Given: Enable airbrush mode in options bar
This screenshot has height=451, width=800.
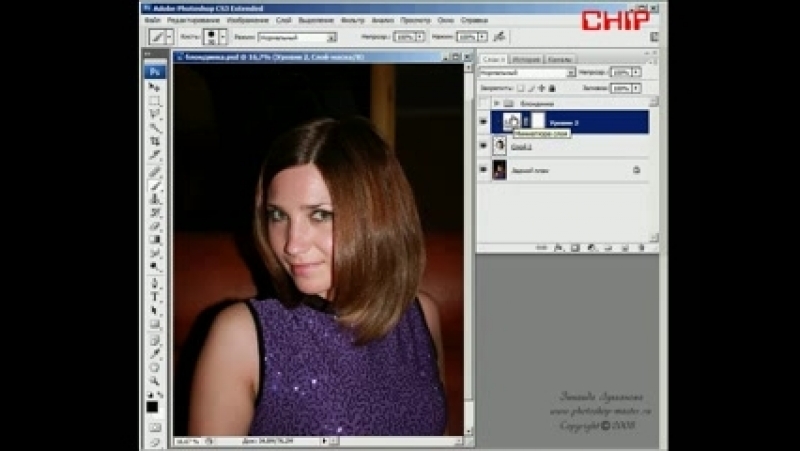Looking at the screenshot, I should 499,37.
